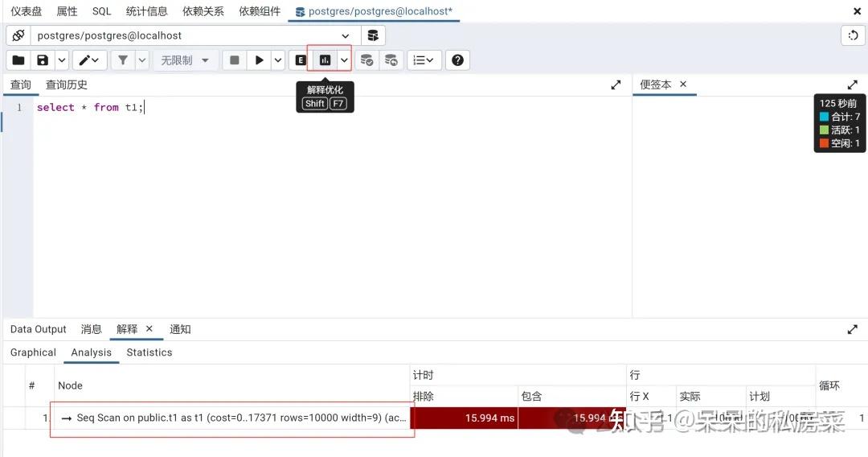Image resolution: width=868 pixels, height=457 pixels.
Task: Expand the connection selector dropdown
Action: point(345,35)
